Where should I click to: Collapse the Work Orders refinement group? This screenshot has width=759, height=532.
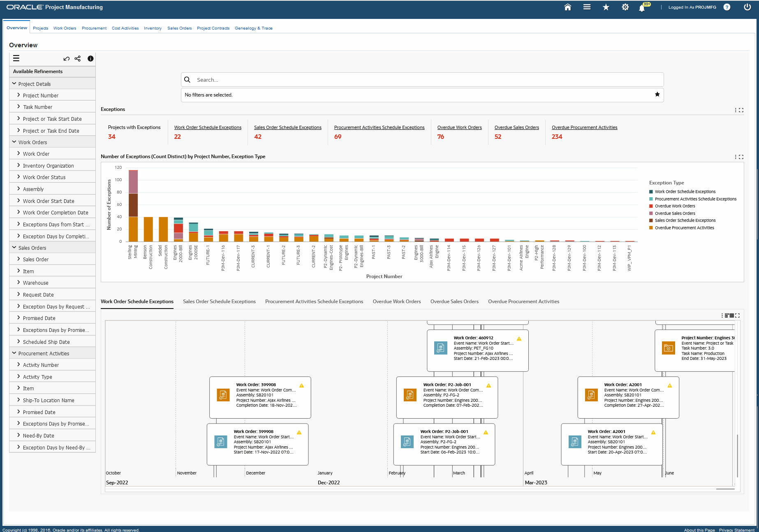[14, 142]
